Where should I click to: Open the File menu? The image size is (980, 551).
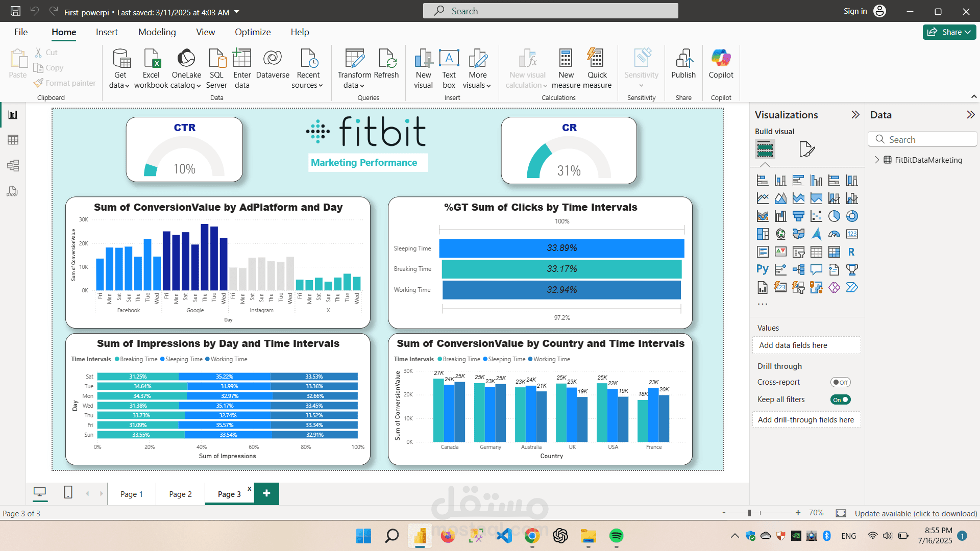point(21,32)
